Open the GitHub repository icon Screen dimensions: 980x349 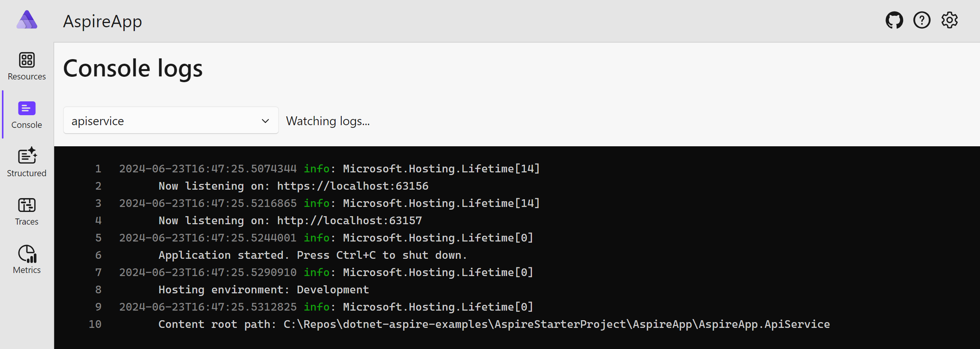[895, 20]
